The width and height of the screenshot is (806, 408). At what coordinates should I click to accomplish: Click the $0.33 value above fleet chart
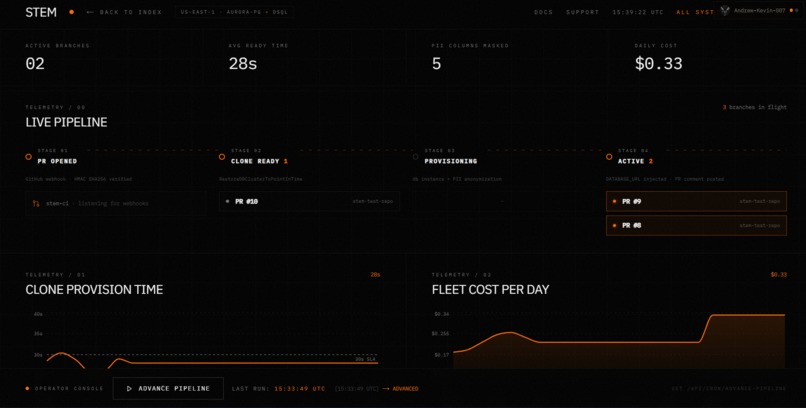(778, 275)
